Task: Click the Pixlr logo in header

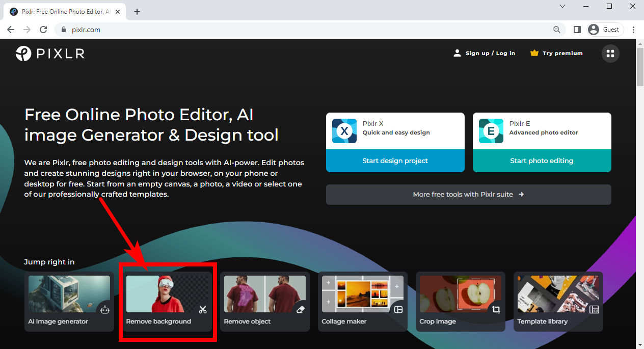Action: click(x=50, y=53)
